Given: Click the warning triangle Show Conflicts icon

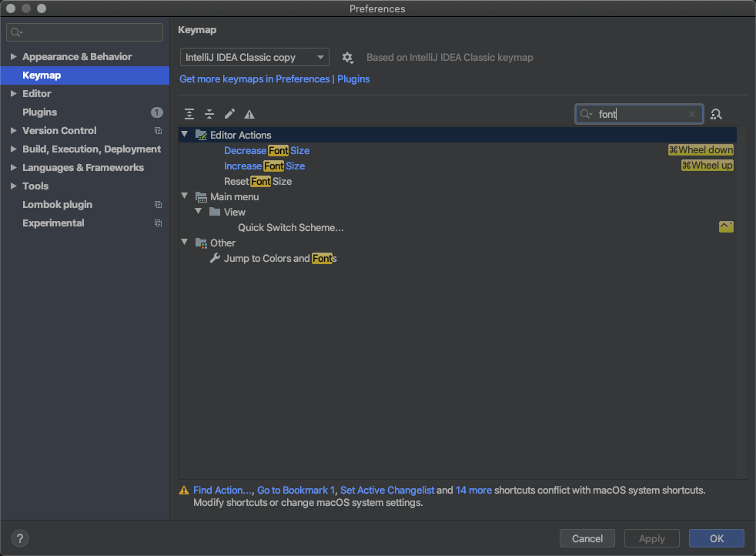Looking at the screenshot, I should (x=249, y=114).
